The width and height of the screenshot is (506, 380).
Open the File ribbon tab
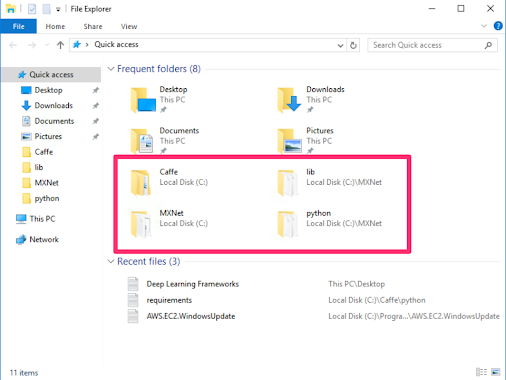tap(18, 26)
